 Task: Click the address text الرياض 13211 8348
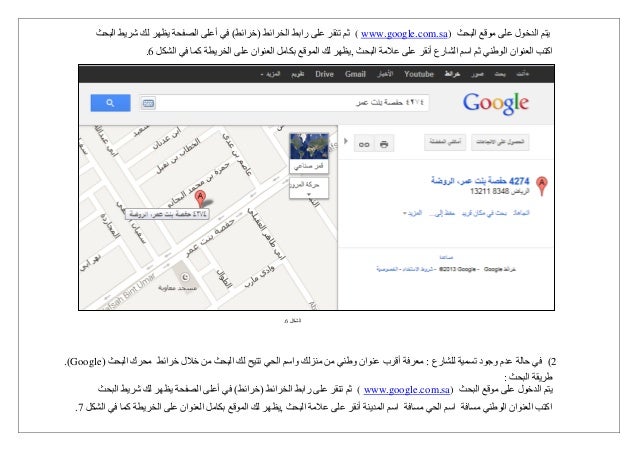pyautogui.click(x=500, y=191)
